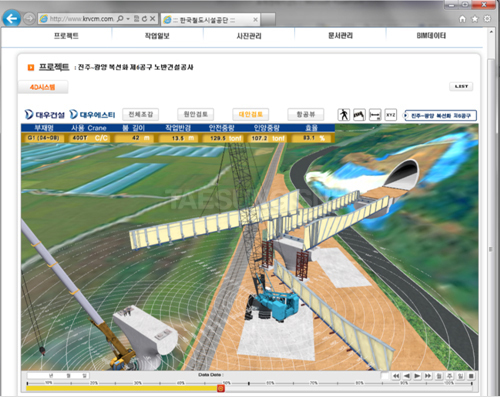Go back with the browser back arrow

tap(12, 19)
